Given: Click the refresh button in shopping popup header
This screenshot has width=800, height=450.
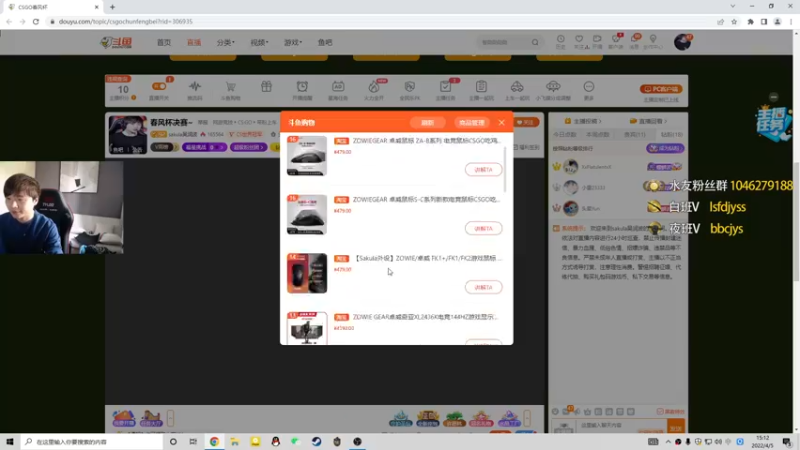Looking at the screenshot, I should click(428, 123).
